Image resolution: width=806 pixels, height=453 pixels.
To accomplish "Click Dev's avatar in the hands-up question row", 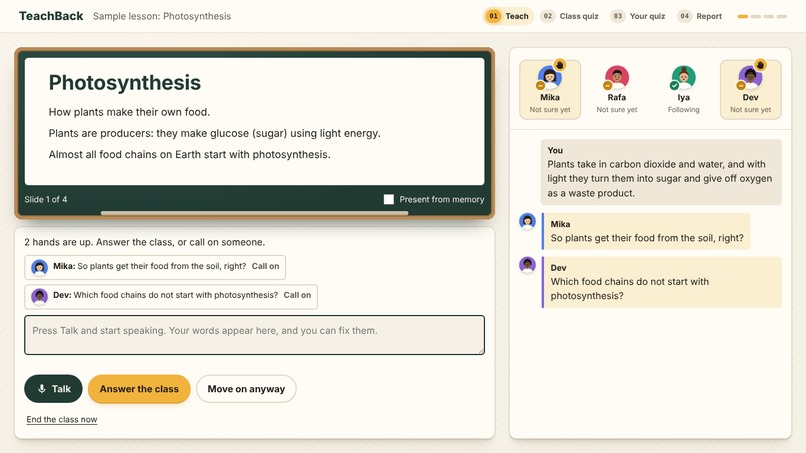I will pyautogui.click(x=40, y=297).
